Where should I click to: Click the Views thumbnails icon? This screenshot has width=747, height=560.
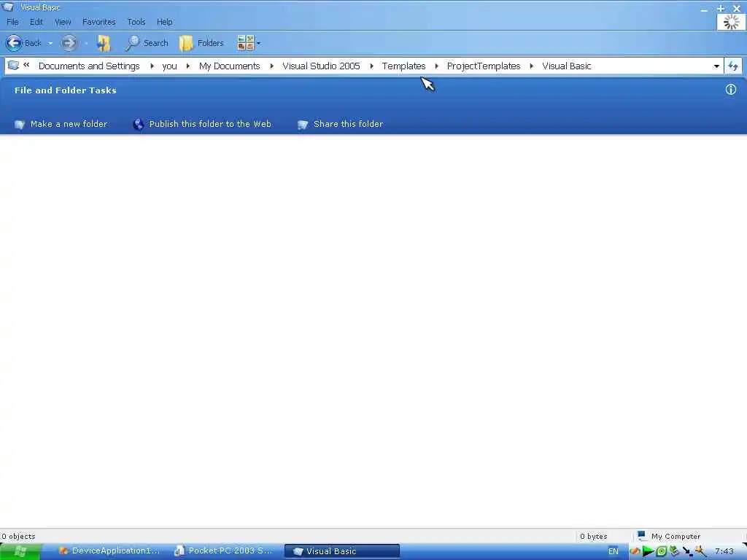pyautogui.click(x=246, y=43)
